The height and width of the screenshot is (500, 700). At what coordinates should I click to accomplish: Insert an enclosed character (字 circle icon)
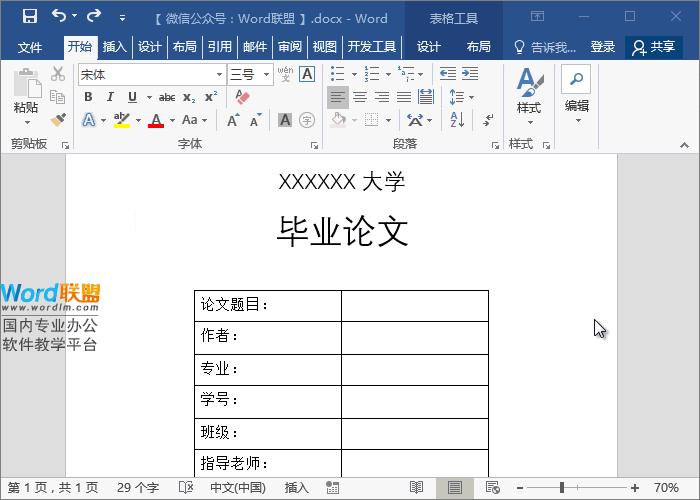[x=307, y=120]
